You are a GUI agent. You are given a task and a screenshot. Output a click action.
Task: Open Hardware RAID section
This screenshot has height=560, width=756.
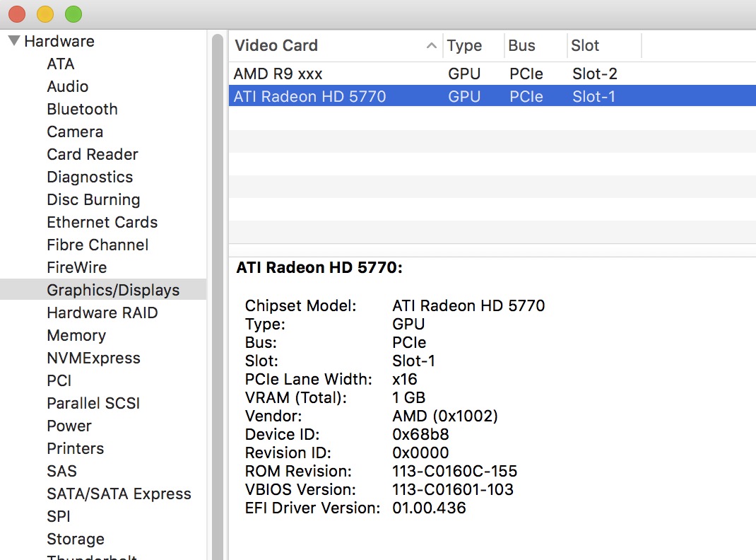(102, 313)
